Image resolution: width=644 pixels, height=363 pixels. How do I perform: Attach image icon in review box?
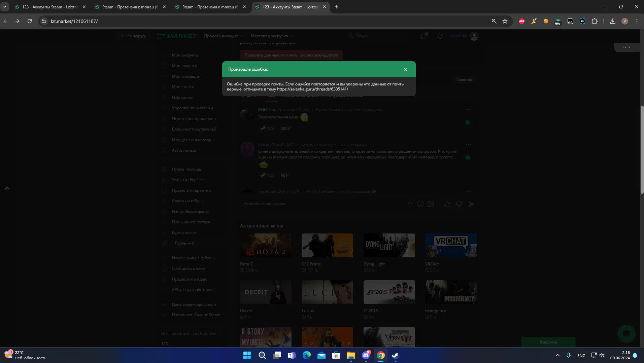coord(431,204)
